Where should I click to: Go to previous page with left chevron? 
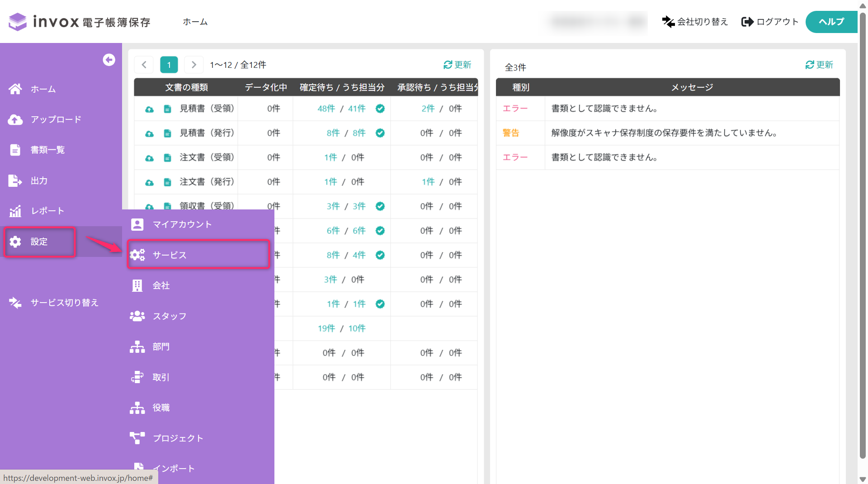pos(144,65)
